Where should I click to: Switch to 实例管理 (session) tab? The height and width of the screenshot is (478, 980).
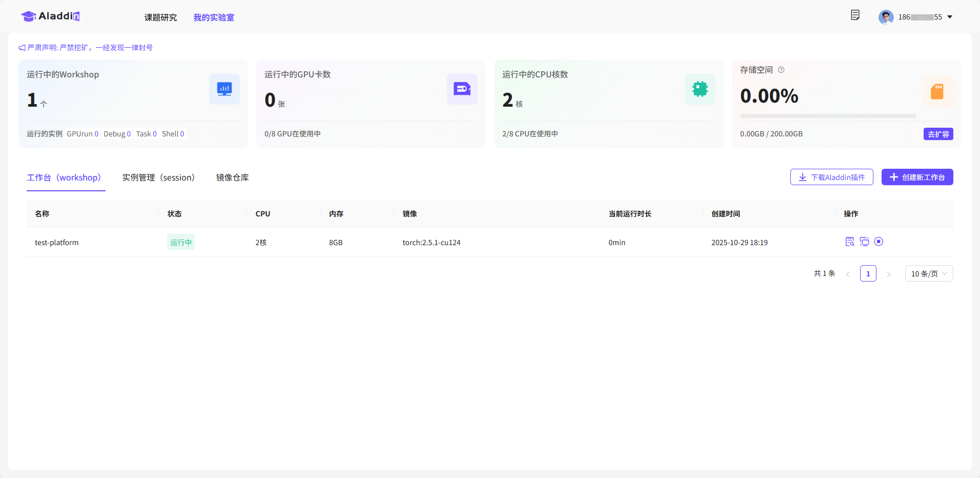click(158, 177)
